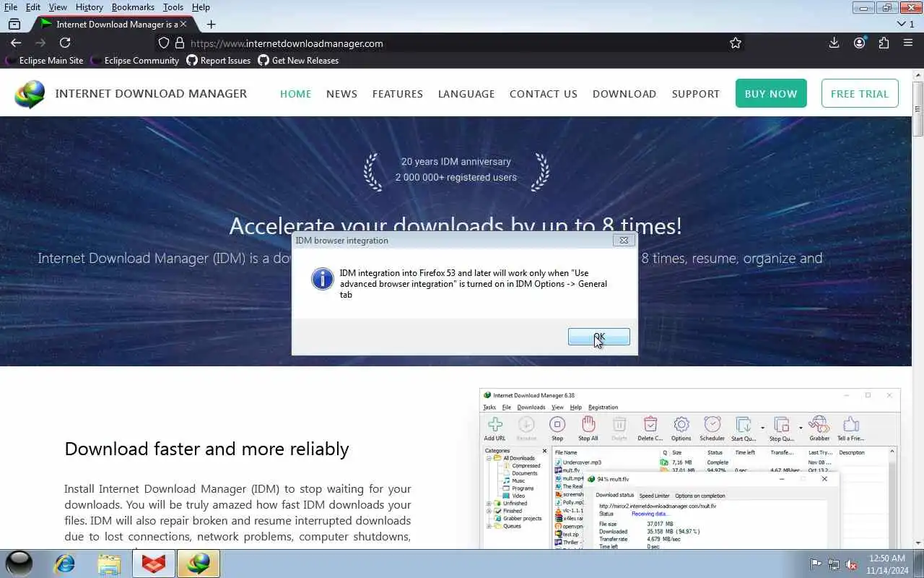Image resolution: width=924 pixels, height=578 pixels.
Task: Go to the HOME nav link
Action: coord(296,94)
